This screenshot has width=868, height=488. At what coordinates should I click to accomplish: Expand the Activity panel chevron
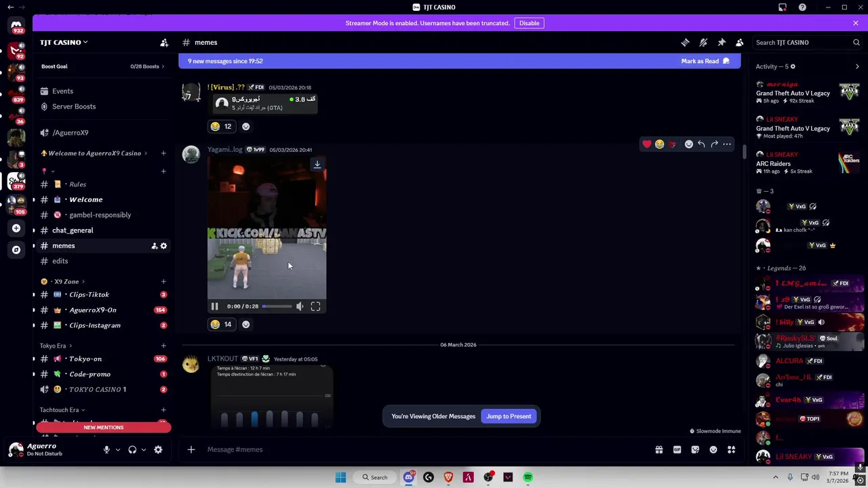pyautogui.click(x=857, y=66)
